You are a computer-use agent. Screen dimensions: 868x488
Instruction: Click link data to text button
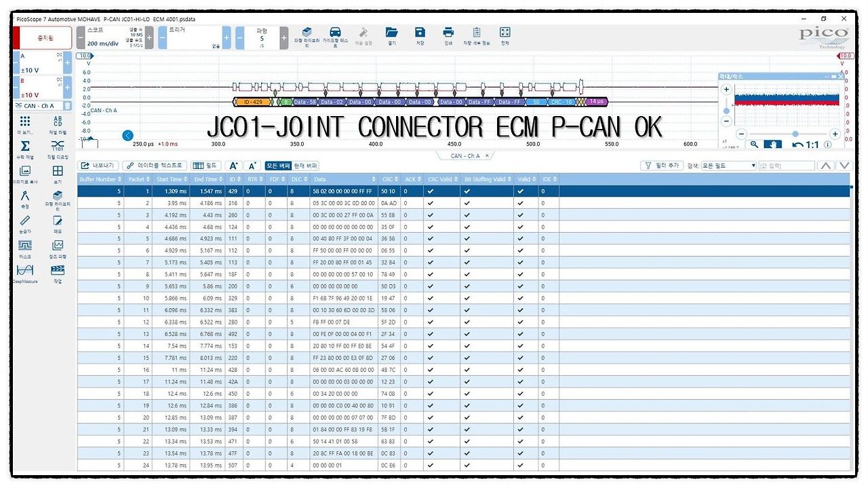(x=154, y=166)
